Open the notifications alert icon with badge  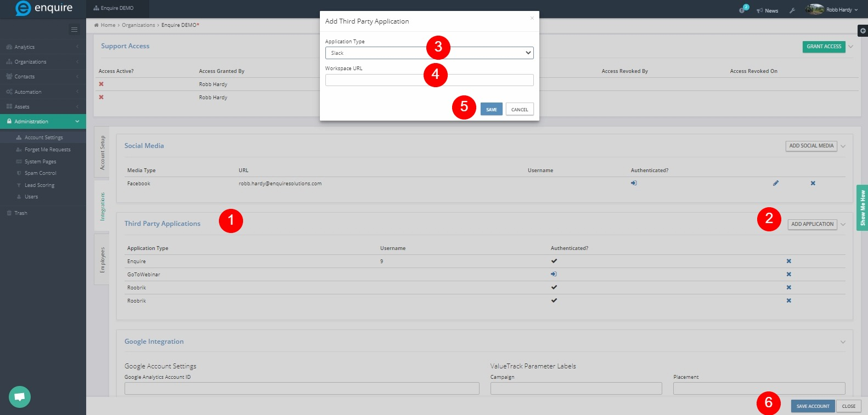click(x=743, y=9)
